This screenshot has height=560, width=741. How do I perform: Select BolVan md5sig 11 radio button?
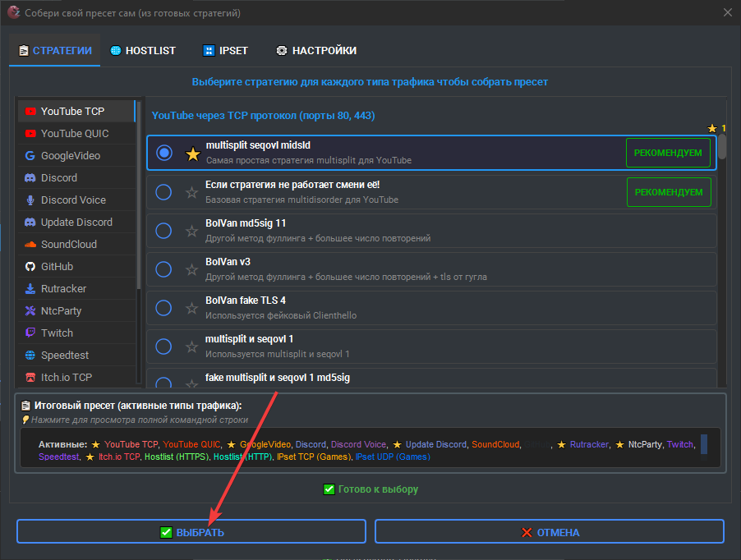[x=163, y=231]
